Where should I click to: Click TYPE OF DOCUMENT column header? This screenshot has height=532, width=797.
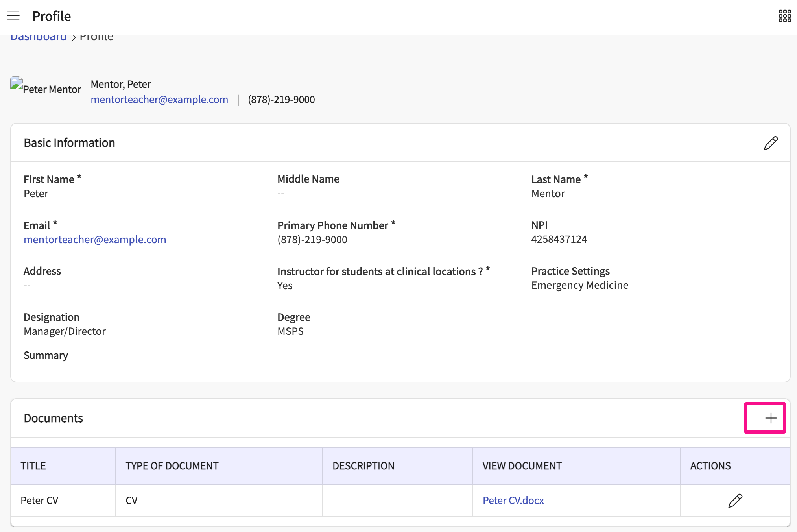[x=172, y=466]
